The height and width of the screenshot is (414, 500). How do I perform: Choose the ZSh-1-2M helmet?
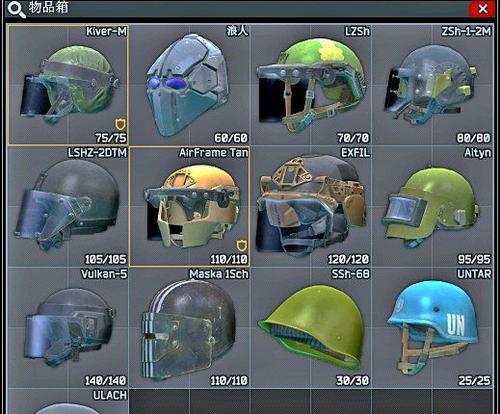(432, 85)
